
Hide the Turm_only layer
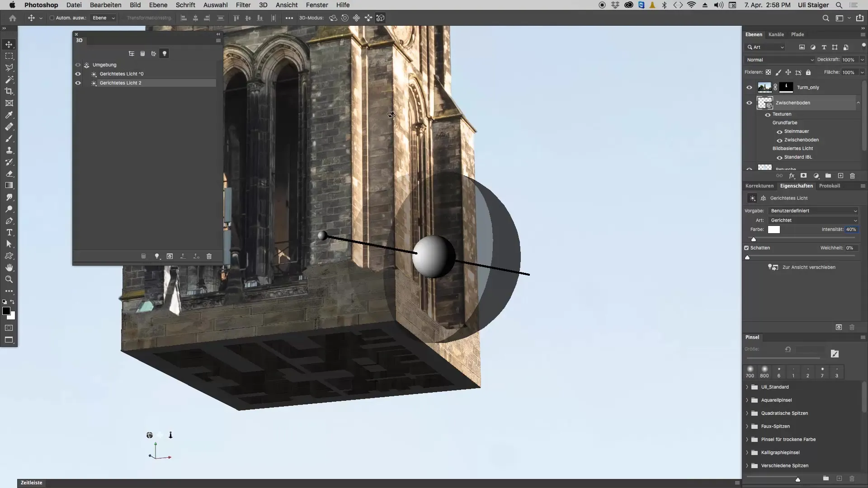point(749,87)
